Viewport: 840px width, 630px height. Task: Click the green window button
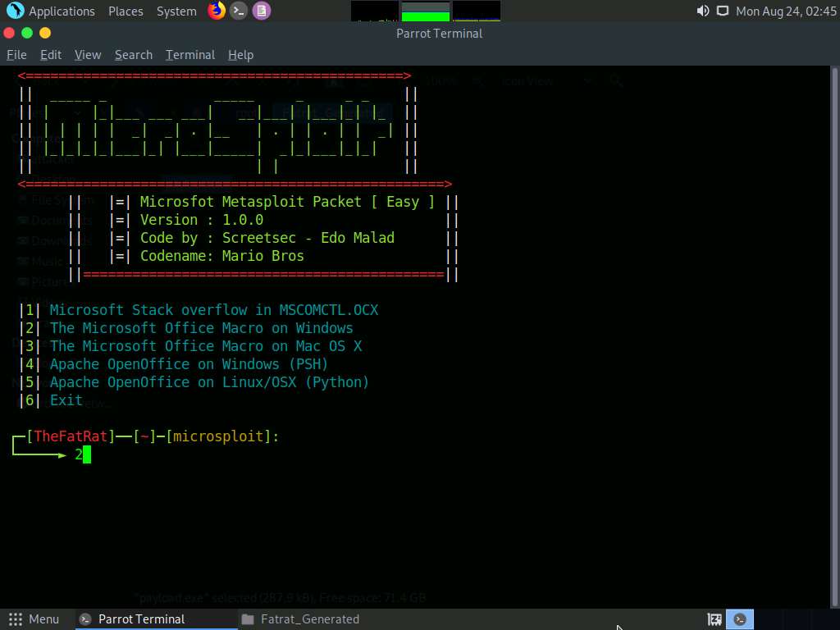[x=27, y=33]
